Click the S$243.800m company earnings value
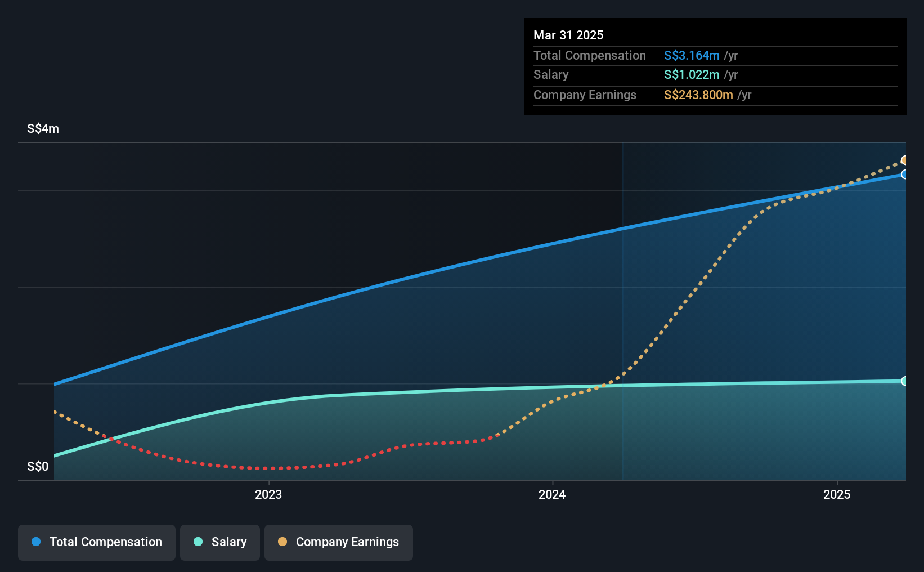 (x=698, y=95)
